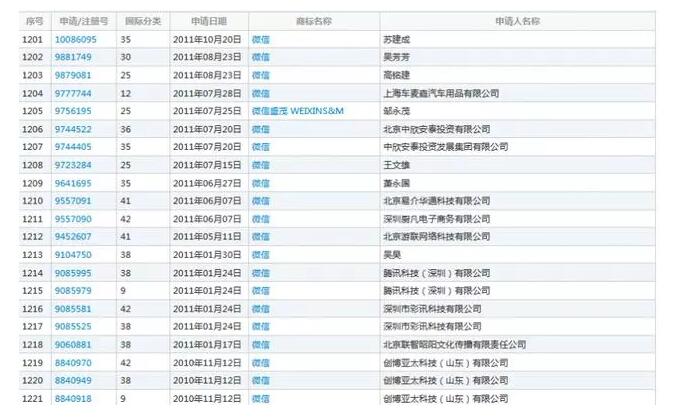674x420 pixels.
Task: Select serial number 1201
Action: coord(33,40)
